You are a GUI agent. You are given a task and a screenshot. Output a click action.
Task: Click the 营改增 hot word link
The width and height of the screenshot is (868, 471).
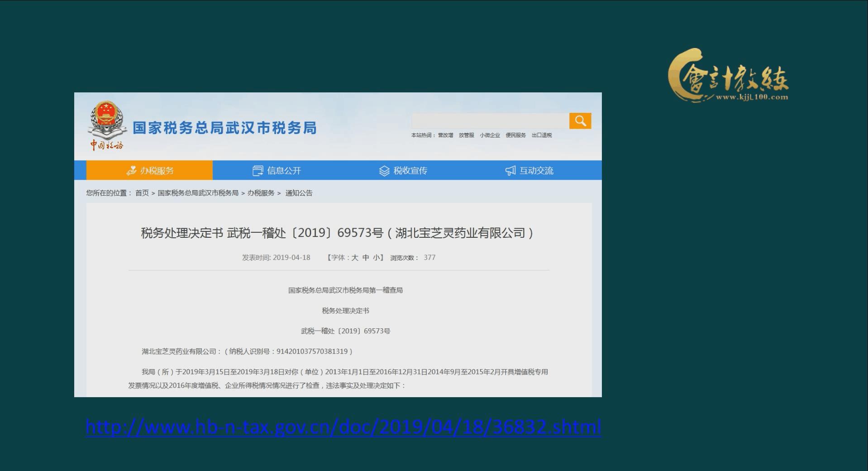coord(446,135)
